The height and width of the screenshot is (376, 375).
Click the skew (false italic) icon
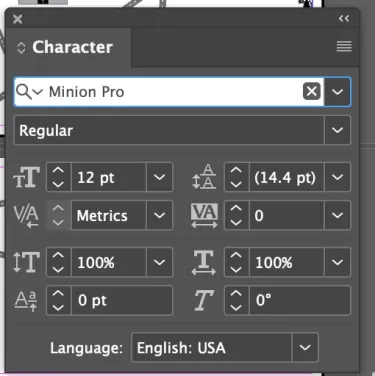coord(204,300)
